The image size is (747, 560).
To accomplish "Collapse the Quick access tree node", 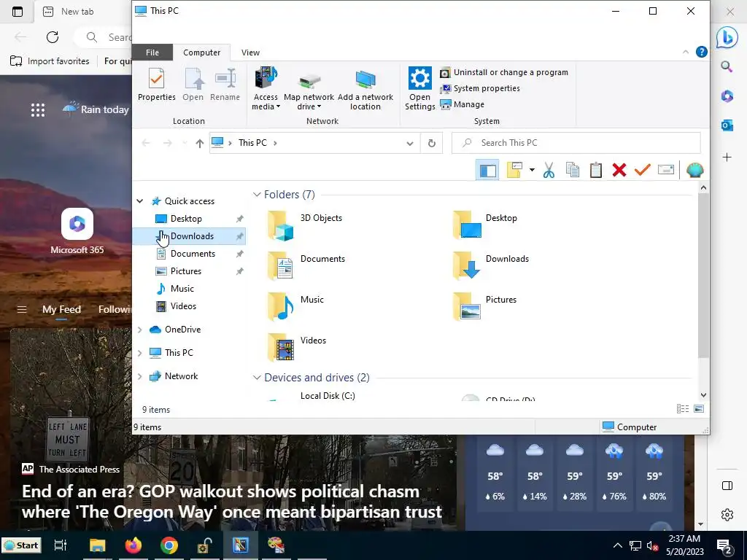I will (139, 201).
